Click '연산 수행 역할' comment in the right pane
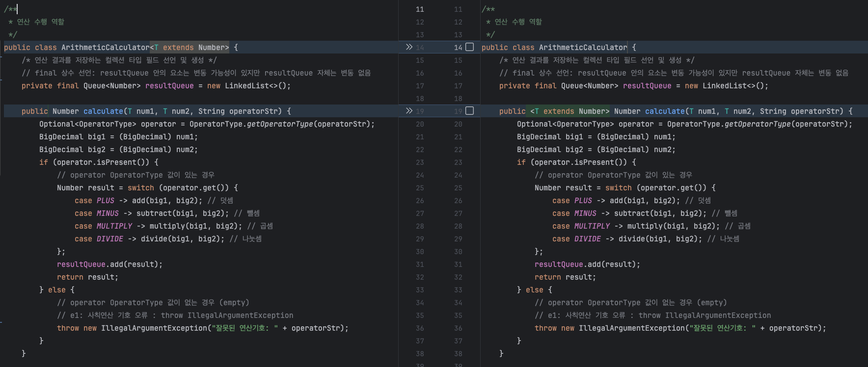The height and width of the screenshot is (367, 868). (x=518, y=22)
